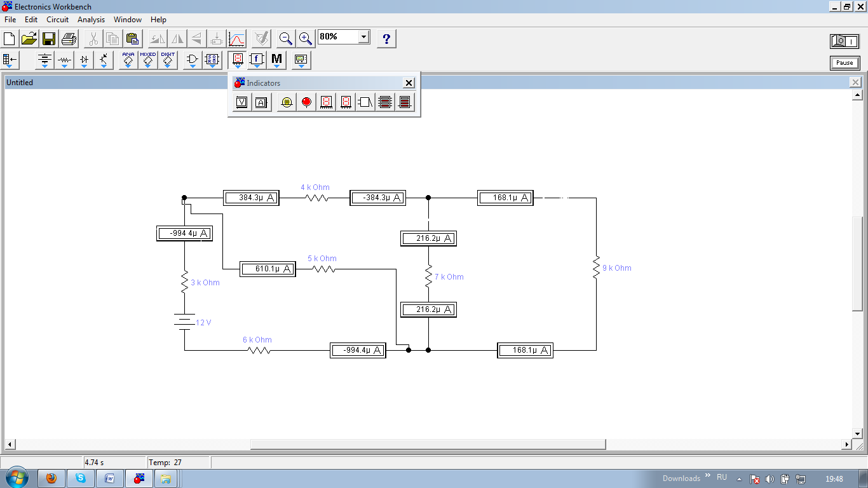Open Word from the taskbar
The height and width of the screenshot is (488, 868).
(109, 478)
